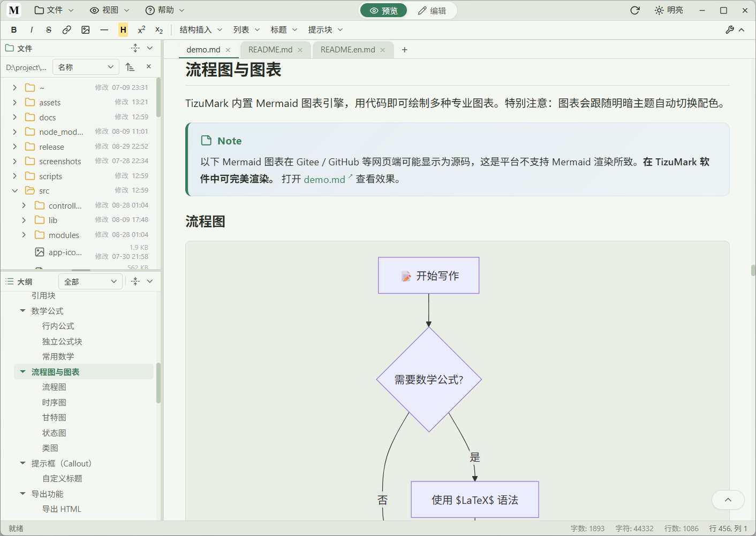Apply superscript x² formatting
756x536 pixels.
pos(141,30)
